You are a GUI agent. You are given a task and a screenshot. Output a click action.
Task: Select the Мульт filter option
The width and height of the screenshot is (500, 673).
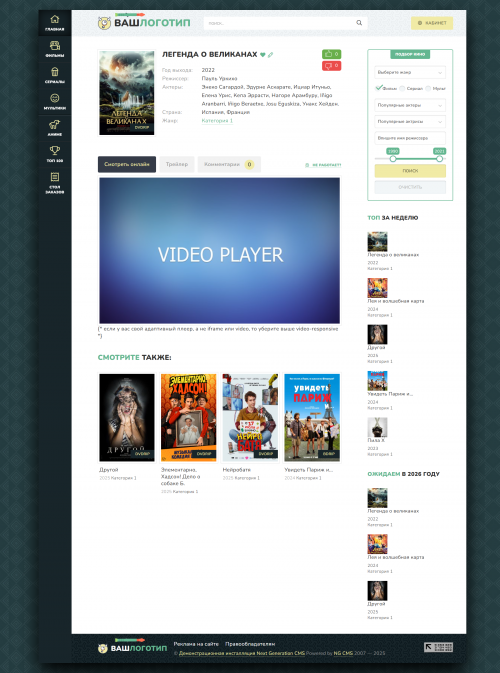click(x=428, y=88)
